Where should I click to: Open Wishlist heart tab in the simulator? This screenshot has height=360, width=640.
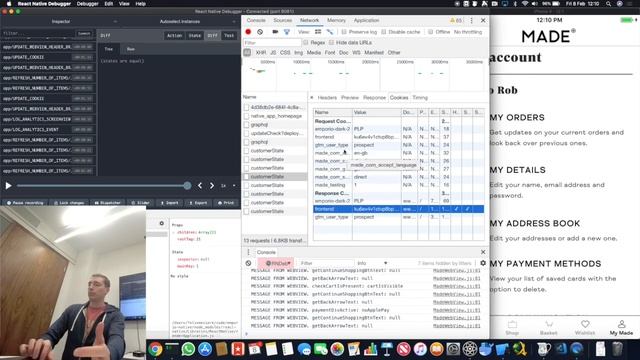point(585,328)
